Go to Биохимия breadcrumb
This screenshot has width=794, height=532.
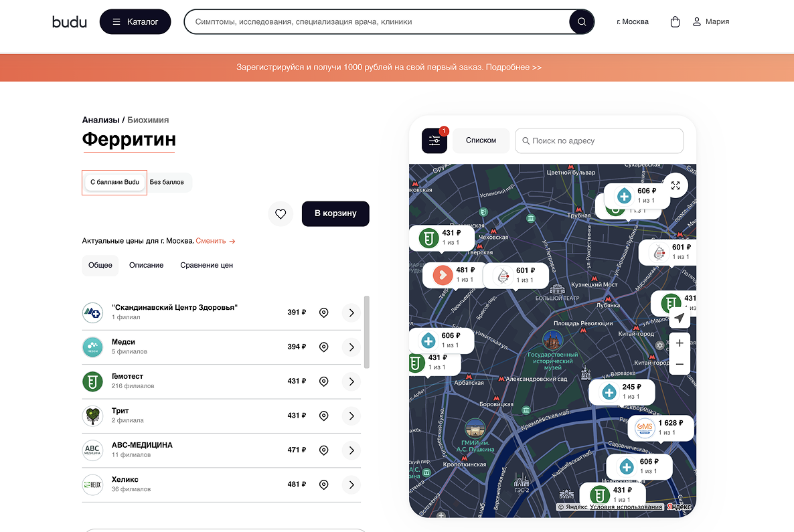click(x=148, y=120)
